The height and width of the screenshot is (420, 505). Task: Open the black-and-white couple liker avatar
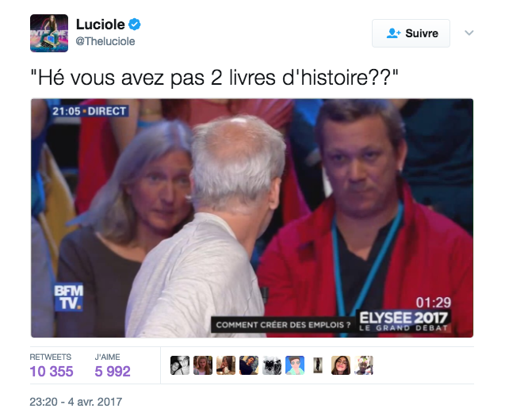tap(180, 365)
